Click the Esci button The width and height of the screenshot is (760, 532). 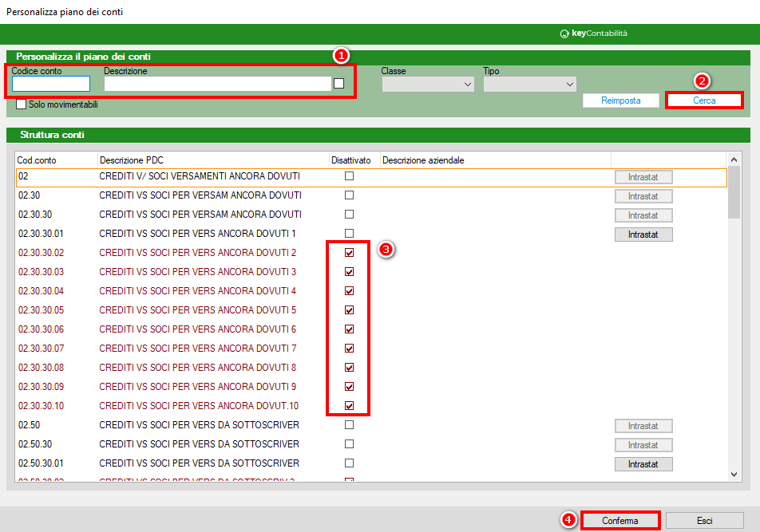point(704,521)
